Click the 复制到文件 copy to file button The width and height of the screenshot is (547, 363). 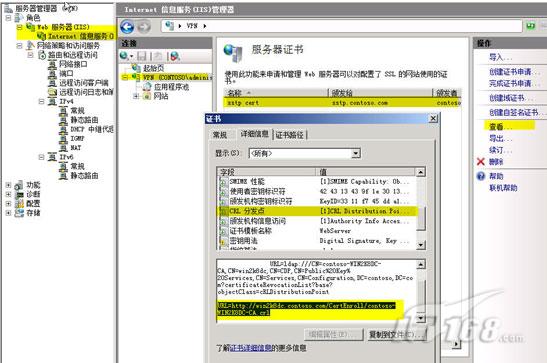(x=397, y=335)
